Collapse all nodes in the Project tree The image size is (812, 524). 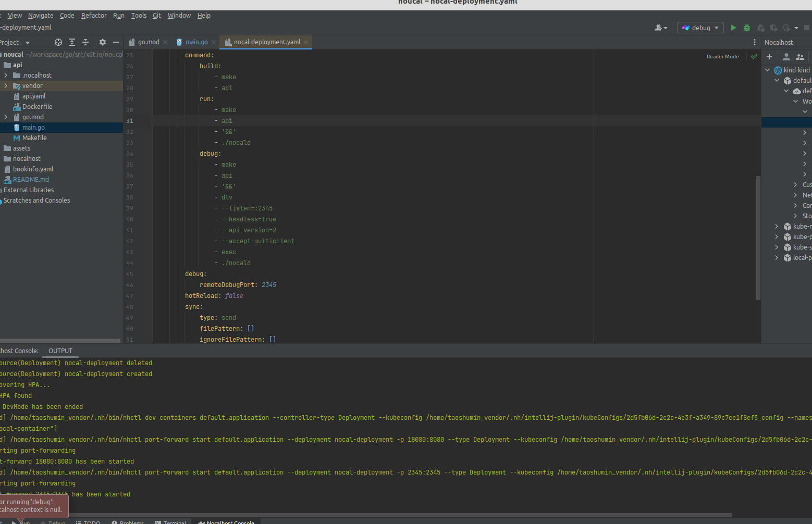85,42
